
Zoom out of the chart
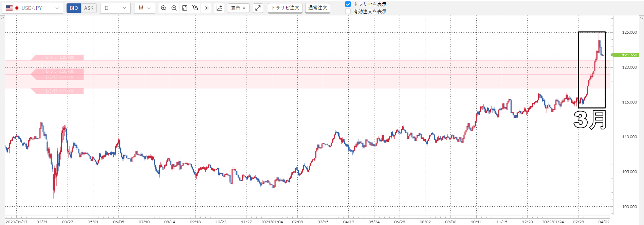[x=174, y=8]
